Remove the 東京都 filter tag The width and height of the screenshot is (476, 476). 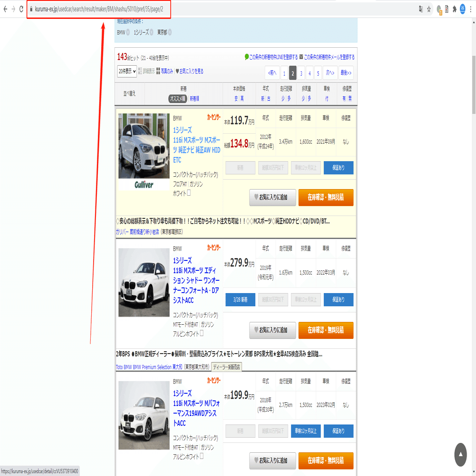point(170,32)
